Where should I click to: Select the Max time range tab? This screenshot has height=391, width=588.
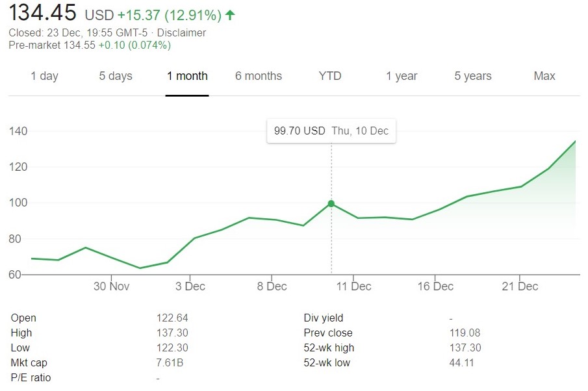(x=544, y=76)
